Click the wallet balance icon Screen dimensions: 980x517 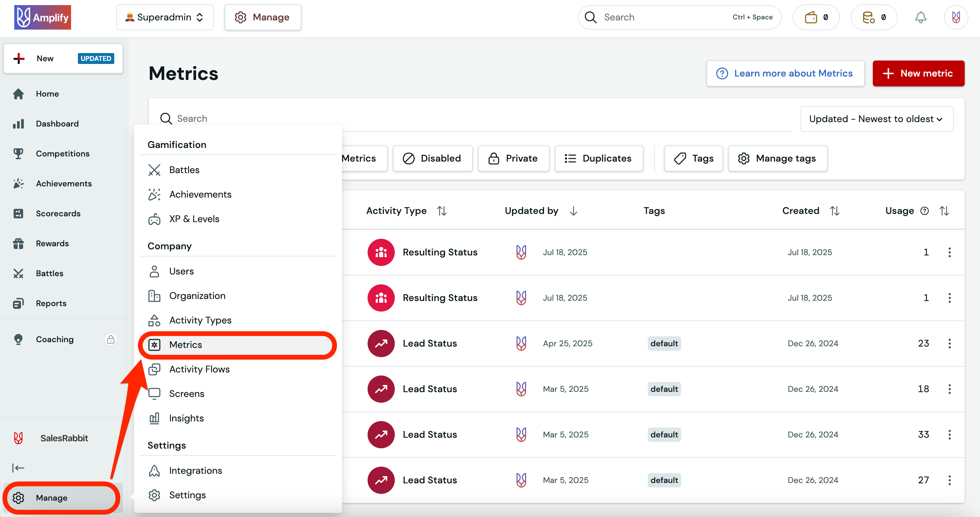coord(811,17)
